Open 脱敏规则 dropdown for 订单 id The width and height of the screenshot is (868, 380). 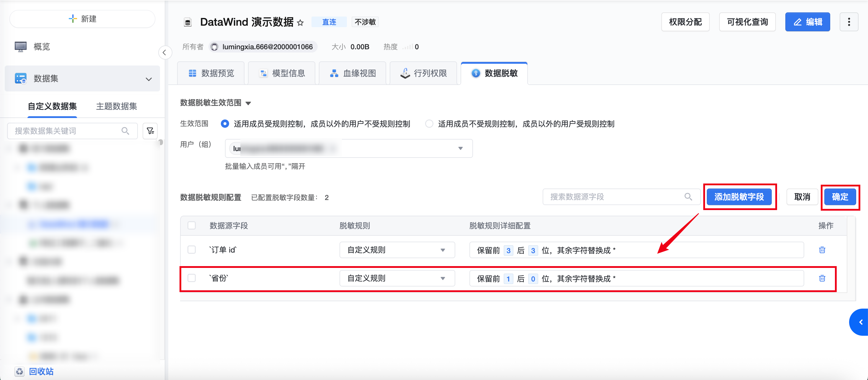[x=397, y=250]
